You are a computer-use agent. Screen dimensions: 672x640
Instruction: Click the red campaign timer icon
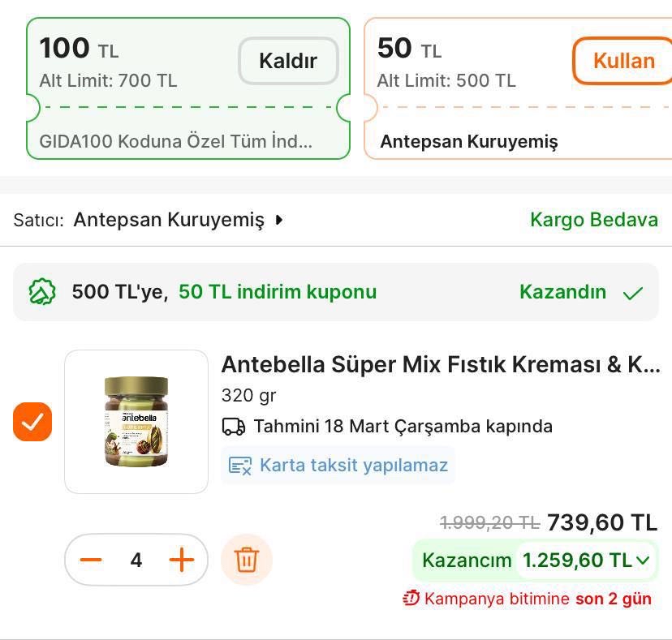click(411, 599)
